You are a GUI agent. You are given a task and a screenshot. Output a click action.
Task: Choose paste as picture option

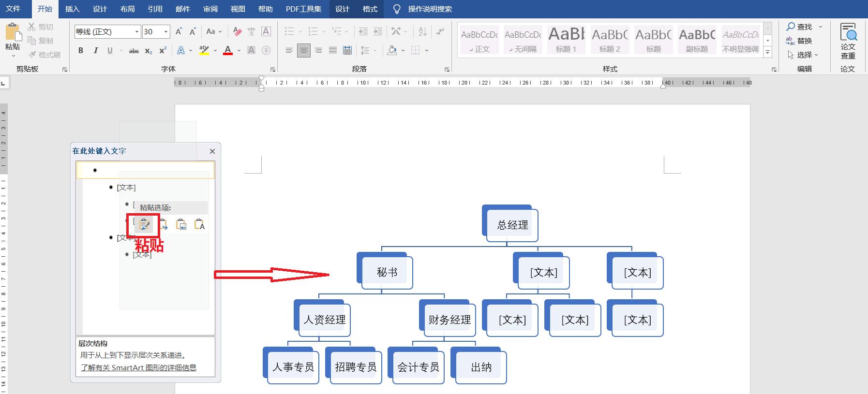[181, 224]
